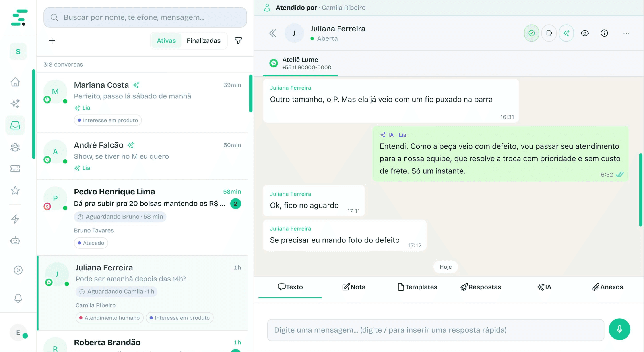Screen dimensions: 644x352
Task: Click the microphone record button
Action: pos(619,329)
